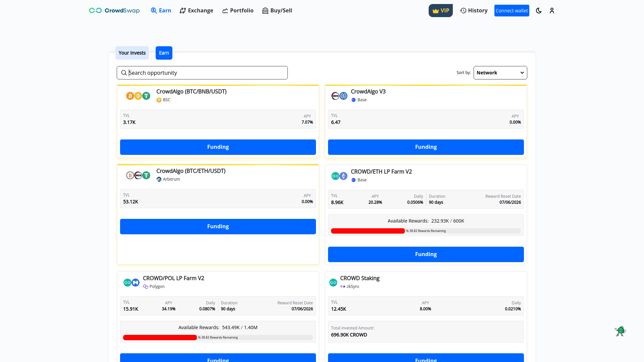This screenshot has width=644, height=362.
Task: Click the Earn nav dollar-search icon
Action: click(154, 10)
